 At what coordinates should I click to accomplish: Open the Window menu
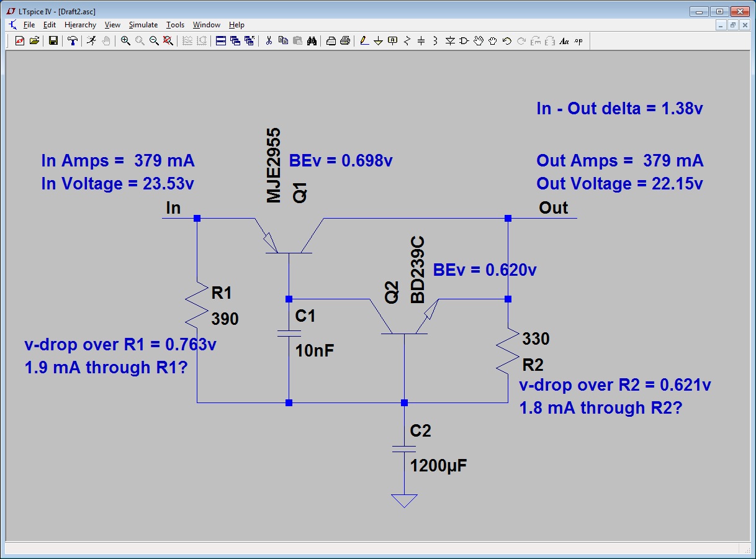pos(207,25)
